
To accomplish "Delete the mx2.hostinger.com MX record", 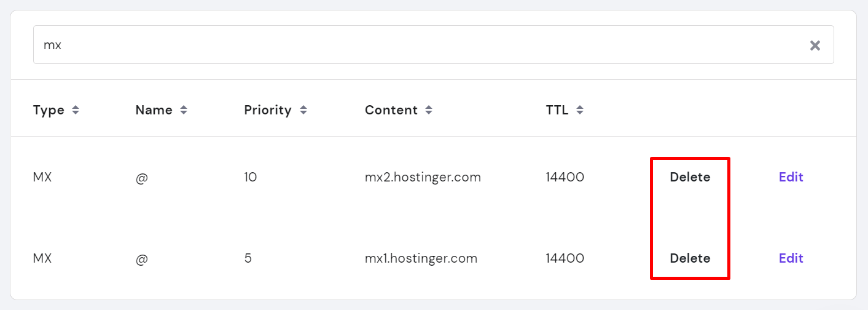I will 690,177.
